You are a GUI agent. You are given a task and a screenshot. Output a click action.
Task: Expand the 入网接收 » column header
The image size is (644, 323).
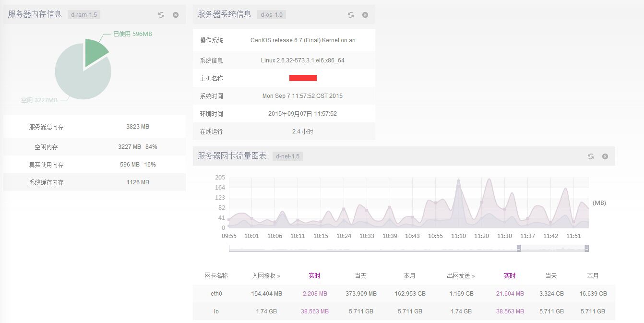pos(266,275)
